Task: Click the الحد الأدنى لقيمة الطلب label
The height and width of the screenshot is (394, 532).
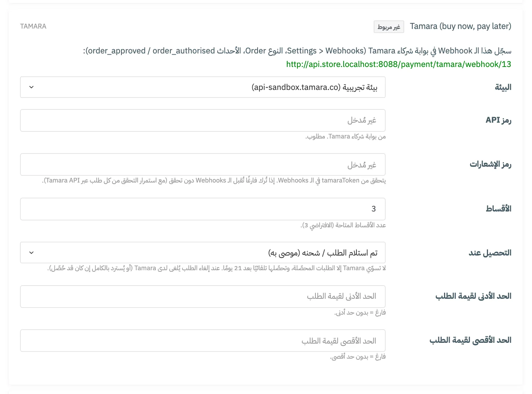Action: 473,296
